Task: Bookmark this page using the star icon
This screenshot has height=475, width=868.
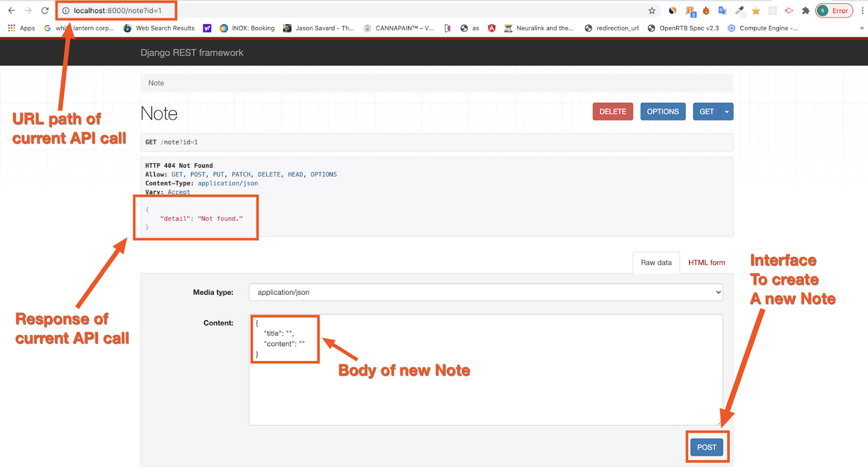Action: 652,10
